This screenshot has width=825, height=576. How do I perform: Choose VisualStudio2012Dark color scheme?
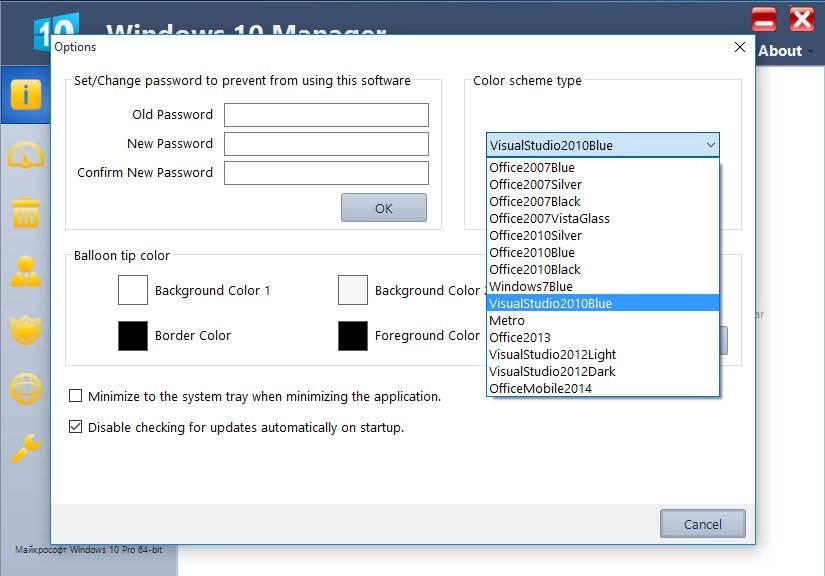click(x=603, y=371)
